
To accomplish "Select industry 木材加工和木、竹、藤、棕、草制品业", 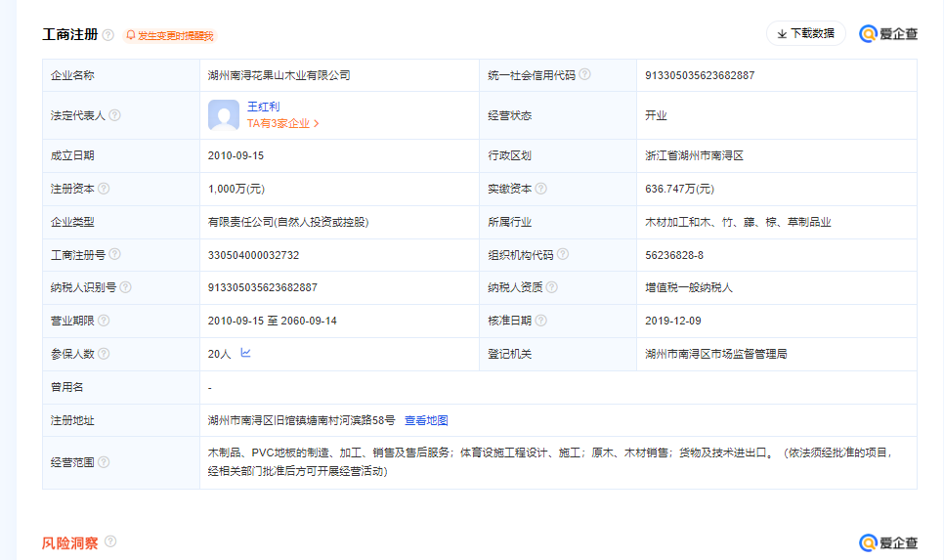I will tap(738, 222).
